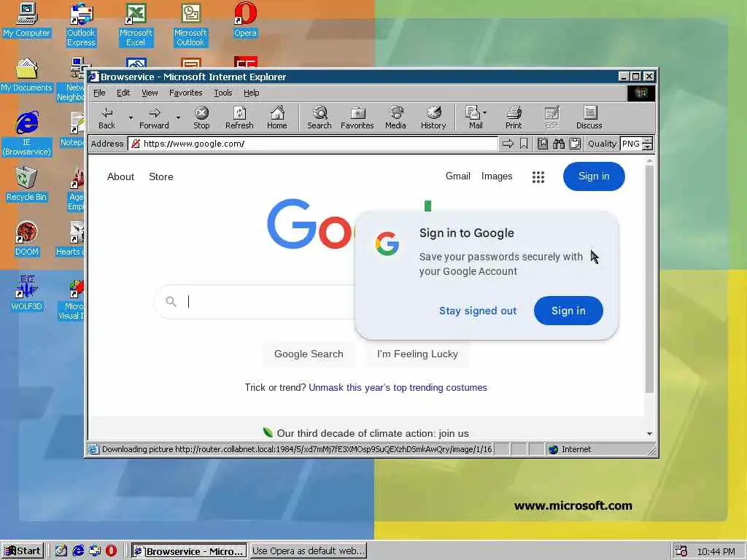The height and width of the screenshot is (560, 747).
Task: Select the DOOM desktop icon
Action: (x=27, y=238)
